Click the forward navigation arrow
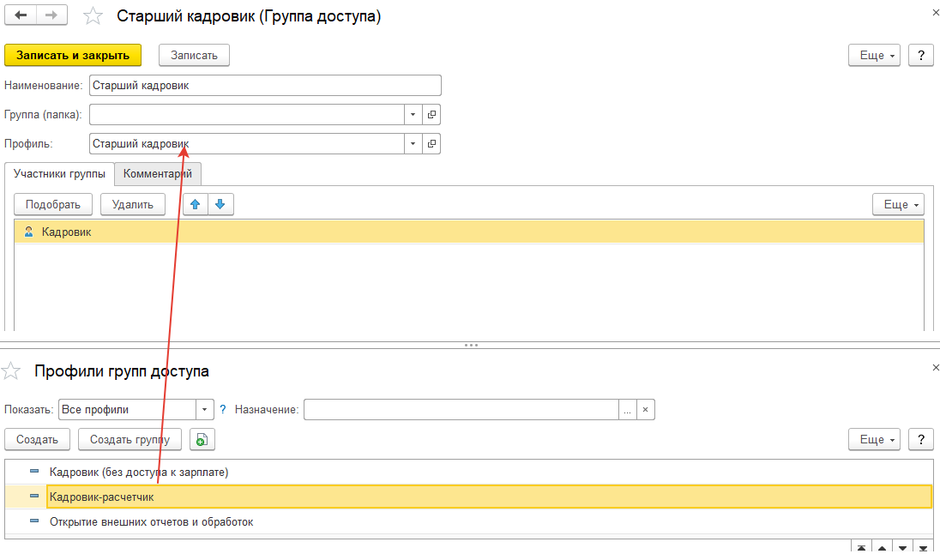This screenshot has width=940, height=560. click(x=51, y=16)
